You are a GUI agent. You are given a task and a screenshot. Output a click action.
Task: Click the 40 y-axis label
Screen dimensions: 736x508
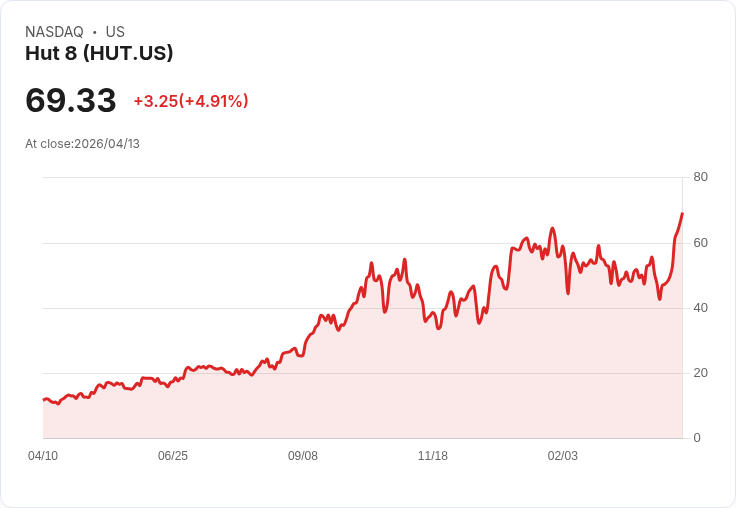click(x=700, y=307)
